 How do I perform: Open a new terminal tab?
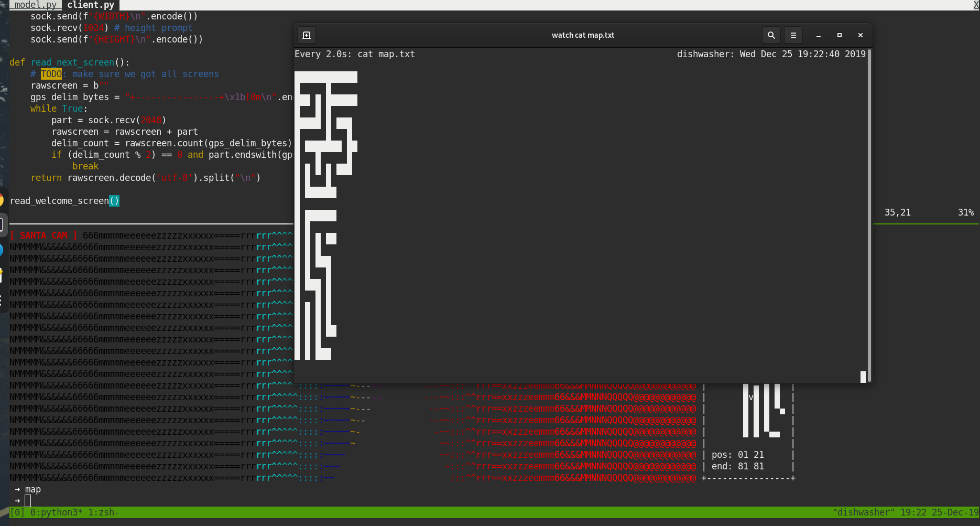307,35
